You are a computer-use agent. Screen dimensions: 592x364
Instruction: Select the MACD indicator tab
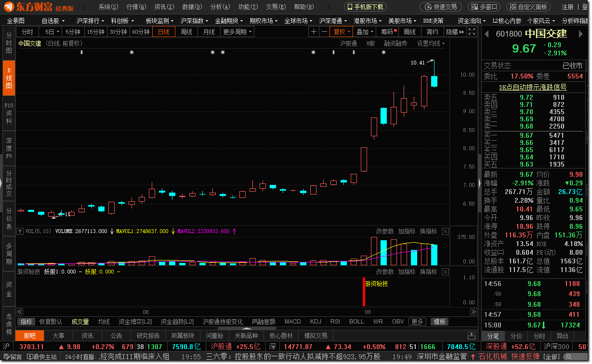tap(292, 322)
